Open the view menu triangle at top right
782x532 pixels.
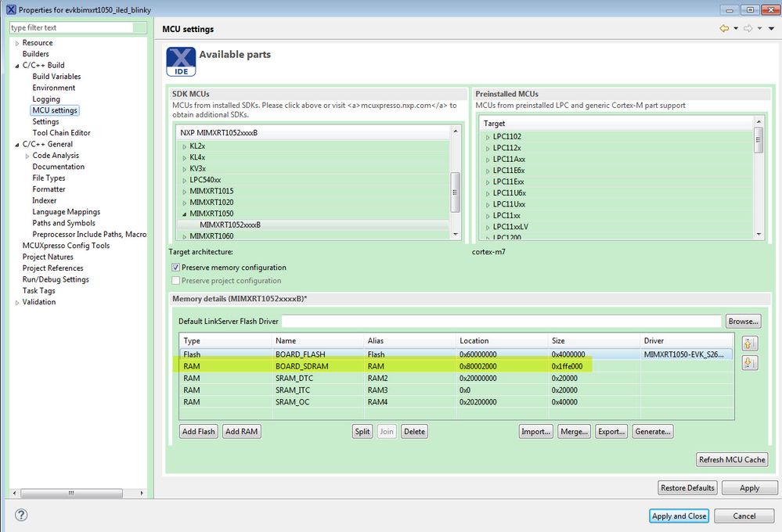771,28
